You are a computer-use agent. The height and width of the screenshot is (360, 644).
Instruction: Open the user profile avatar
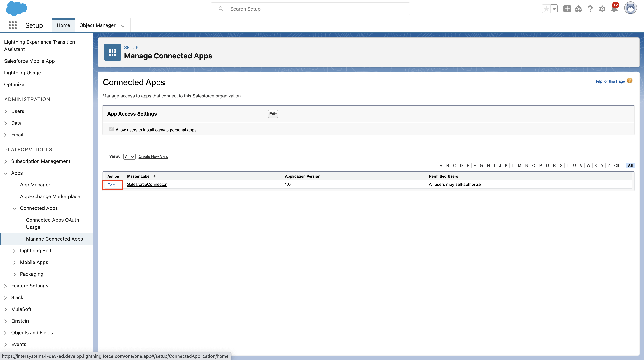pos(630,9)
